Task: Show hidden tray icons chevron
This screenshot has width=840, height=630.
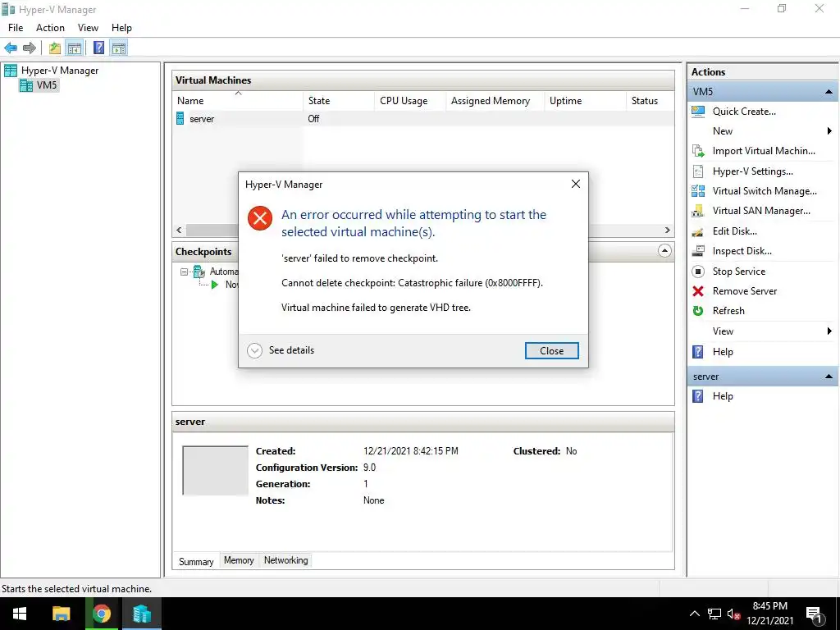Action: point(694,614)
